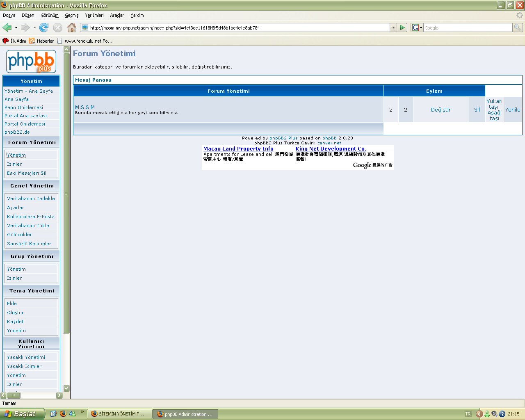Open Sansürlü Kelimeler in the sidebar
525x420 pixels.
[29, 244]
